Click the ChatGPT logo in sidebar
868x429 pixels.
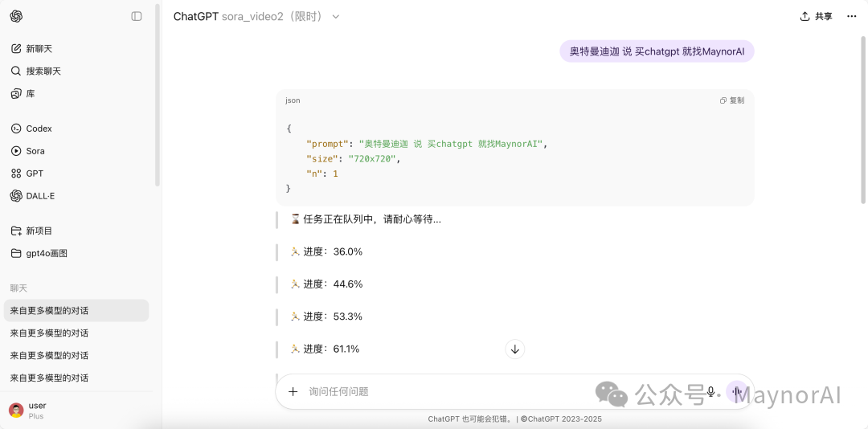[16, 17]
